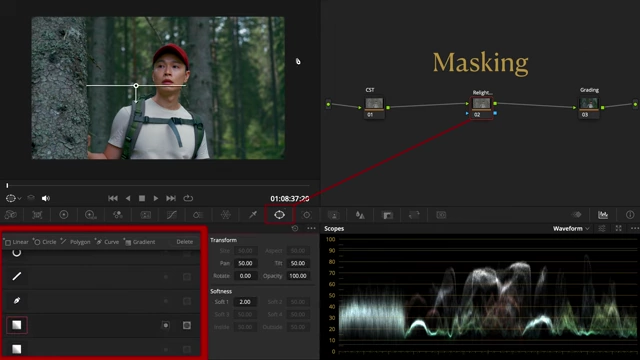The width and height of the screenshot is (640, 360).
Task: Add a Circle window
Action: [45, 242]
